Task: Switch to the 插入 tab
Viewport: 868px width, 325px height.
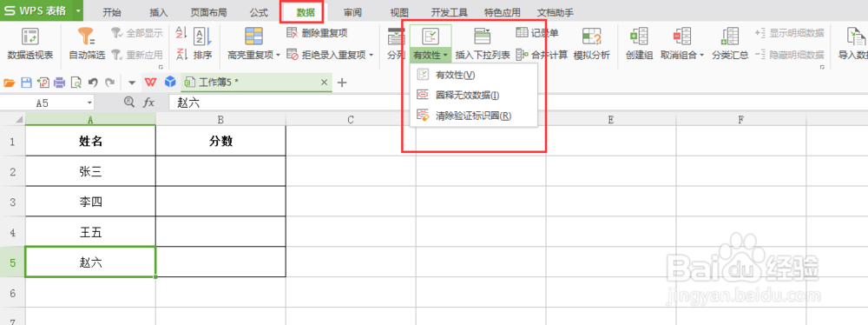Action: [158, 12]
